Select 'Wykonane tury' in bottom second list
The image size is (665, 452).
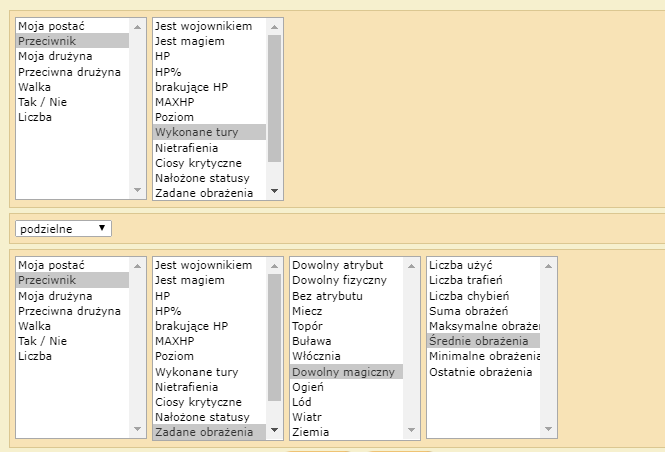click(210, 372)
